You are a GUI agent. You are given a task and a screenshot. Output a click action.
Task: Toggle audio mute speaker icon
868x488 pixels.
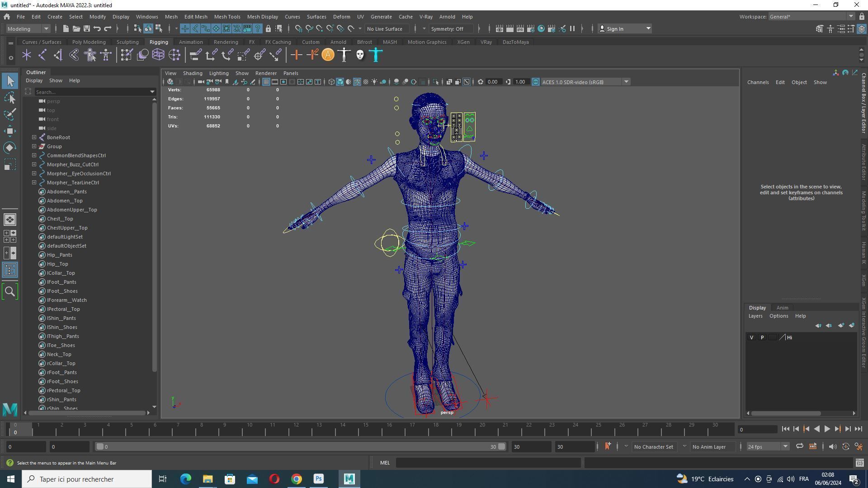click(833, 447)
